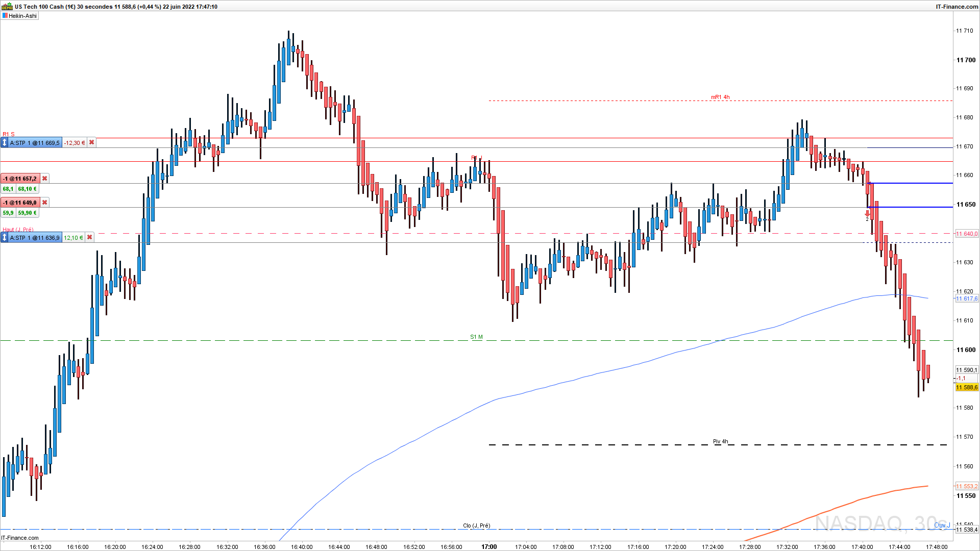Click the red 11 640,0 price level label
The image size is (980, 551).
(967, 234)
